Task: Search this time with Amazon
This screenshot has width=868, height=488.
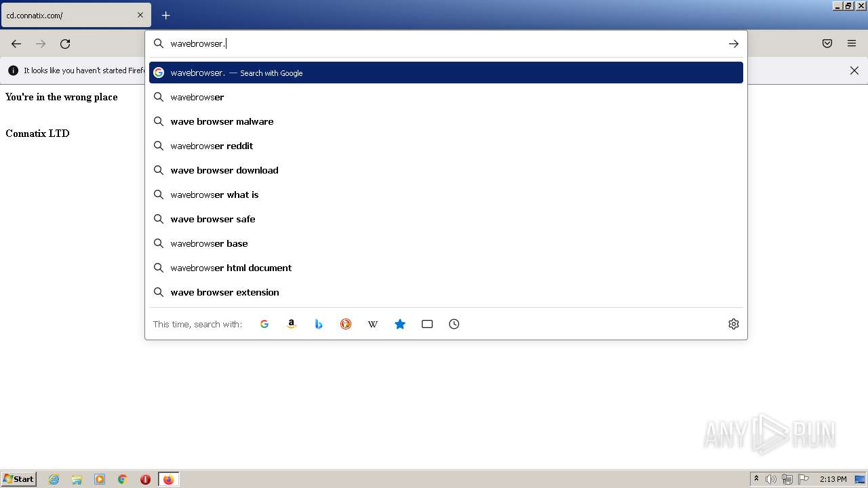Action: 292,324
